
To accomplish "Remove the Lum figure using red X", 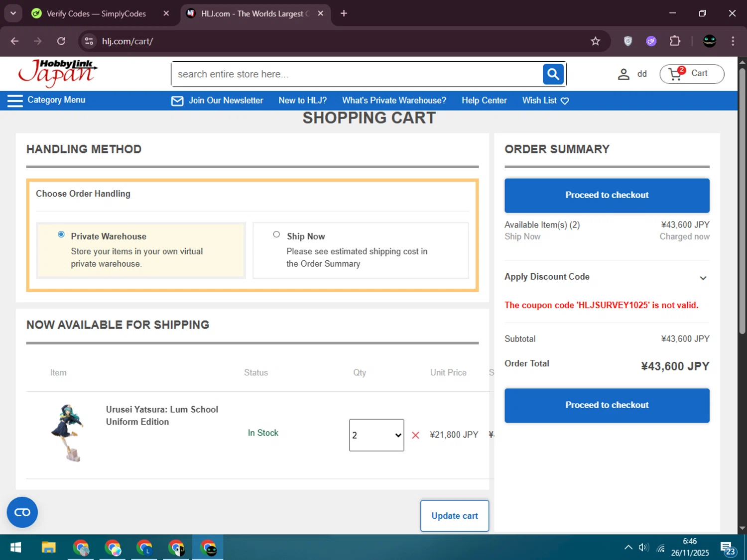I will point(415,435).
